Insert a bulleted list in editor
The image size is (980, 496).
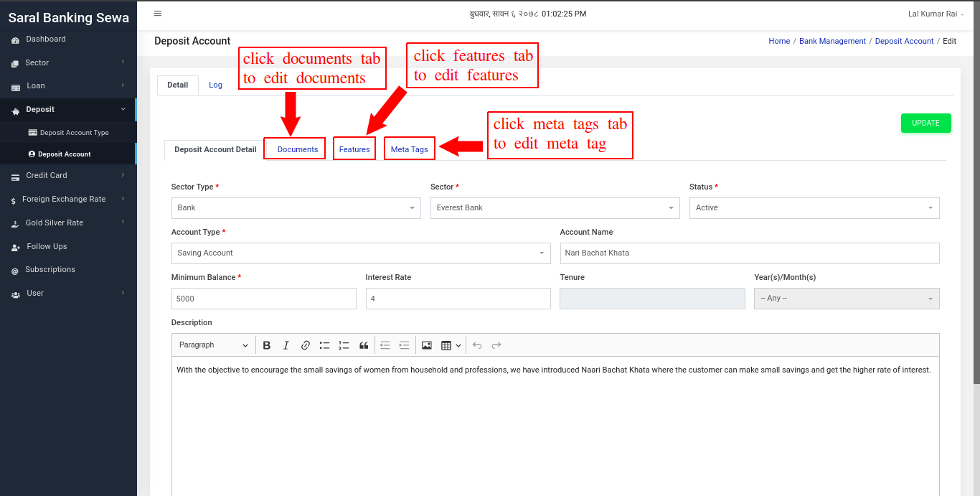(x=325, y=345)
